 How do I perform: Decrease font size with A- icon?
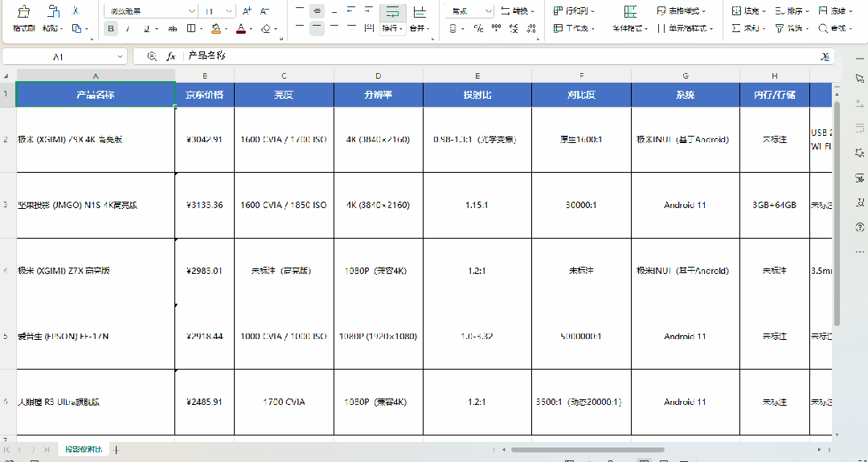[x=265, y=11]
